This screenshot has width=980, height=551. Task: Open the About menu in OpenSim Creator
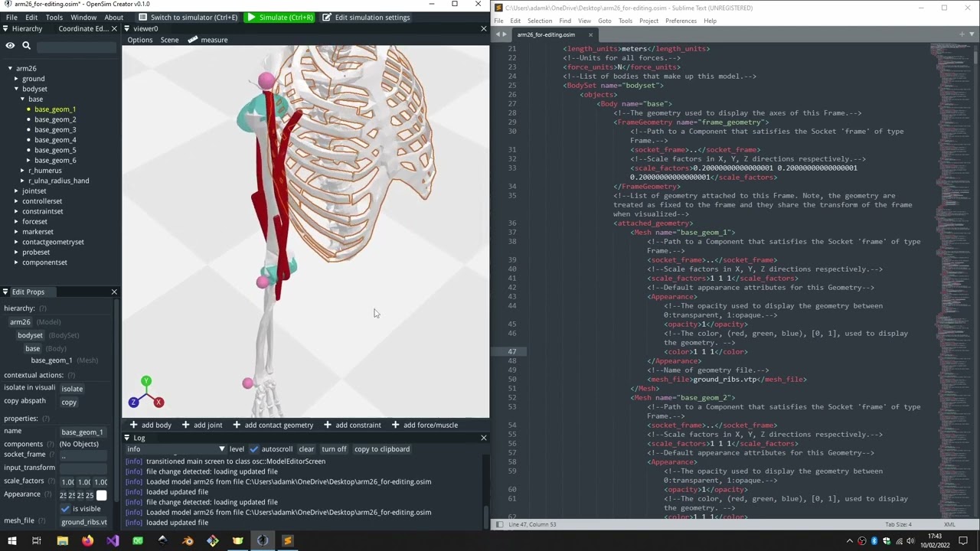pyautogui.click(x=113, y=17)
